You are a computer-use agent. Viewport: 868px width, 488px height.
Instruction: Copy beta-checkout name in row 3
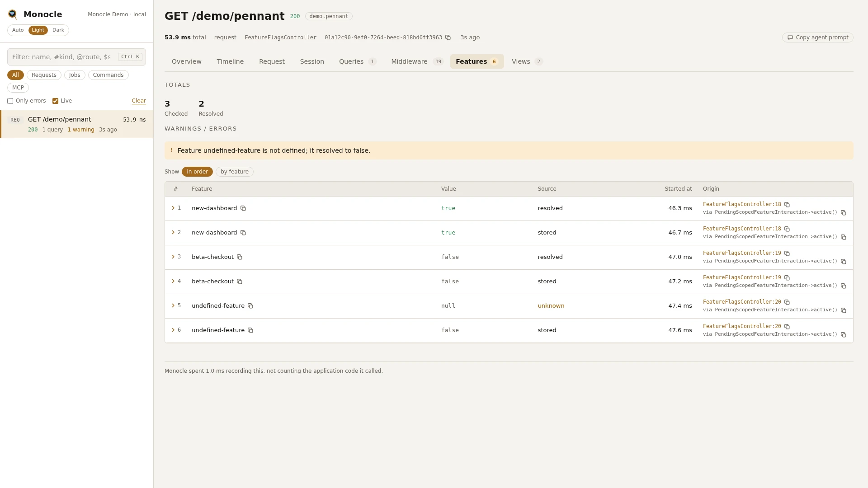[240, 257]
